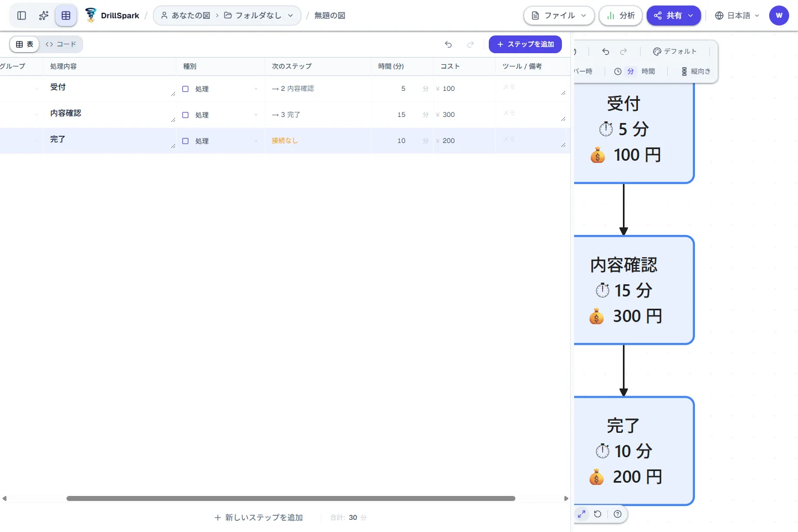Switch to the 表 tab

[x=25, y=44]
